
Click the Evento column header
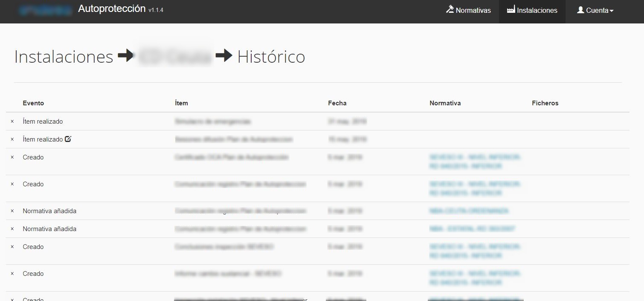(33, 103)
